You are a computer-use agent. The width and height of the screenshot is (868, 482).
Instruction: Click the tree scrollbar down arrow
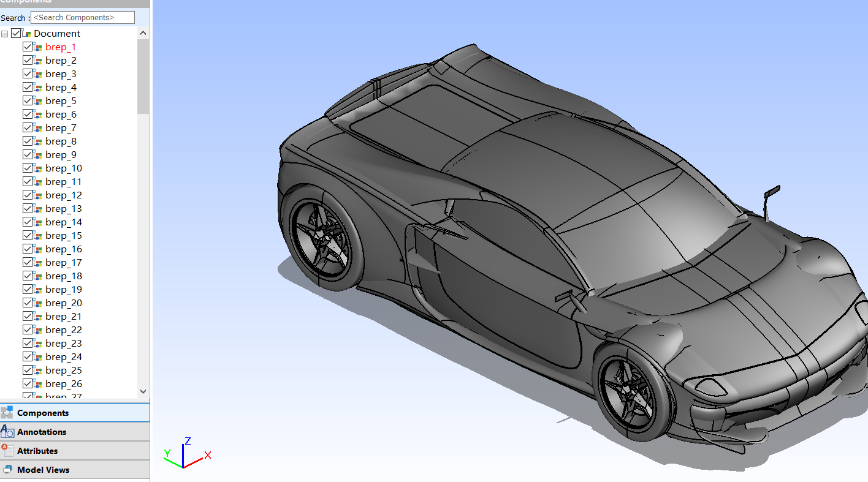(x=143, y=391)
